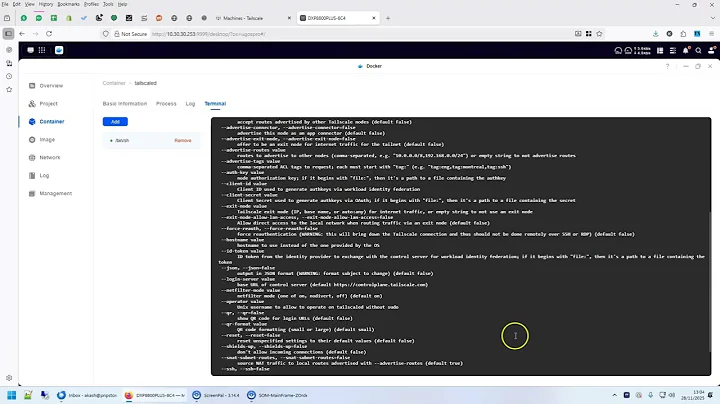Switch to the Basic Information tab

(125, 104)
